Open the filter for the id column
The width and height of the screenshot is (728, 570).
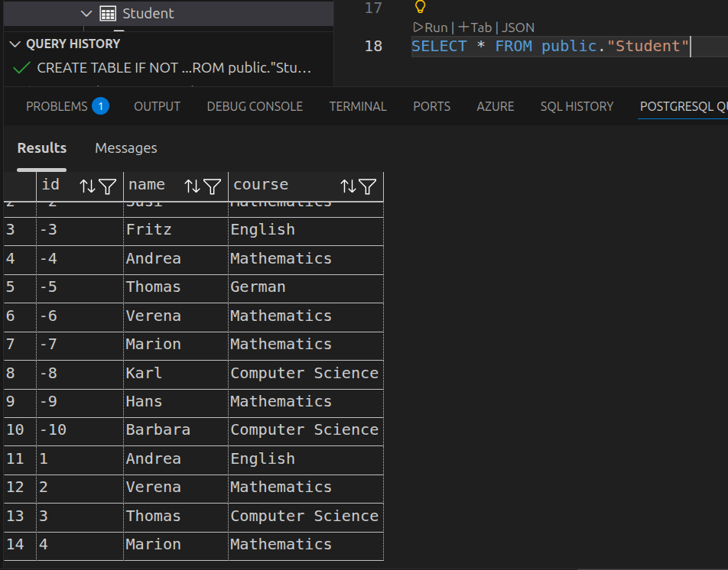tap(107, 186)
